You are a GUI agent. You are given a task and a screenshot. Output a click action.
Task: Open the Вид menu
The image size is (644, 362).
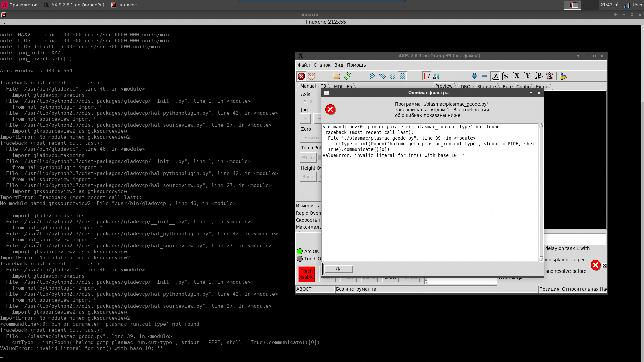point(339,65)
